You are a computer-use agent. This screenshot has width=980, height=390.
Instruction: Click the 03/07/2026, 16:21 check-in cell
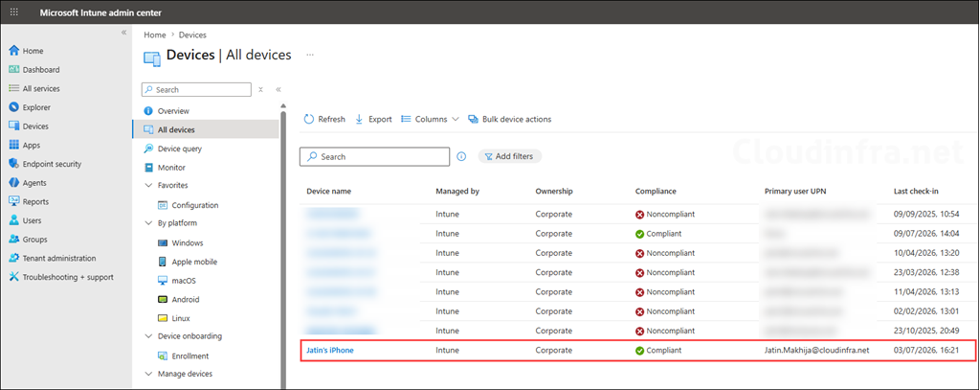coord(926,351)
